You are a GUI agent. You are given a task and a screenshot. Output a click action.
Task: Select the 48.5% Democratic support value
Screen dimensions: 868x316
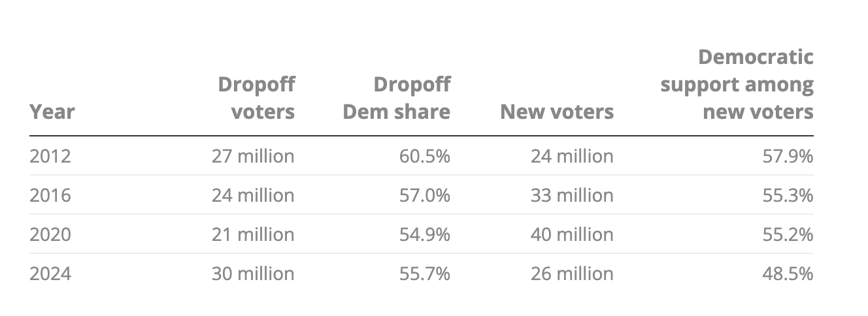click(x=788, y=274)
